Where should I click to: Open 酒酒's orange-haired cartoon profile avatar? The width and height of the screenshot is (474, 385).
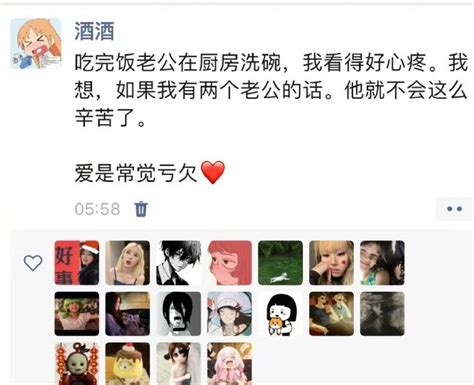tap(36, 44)
